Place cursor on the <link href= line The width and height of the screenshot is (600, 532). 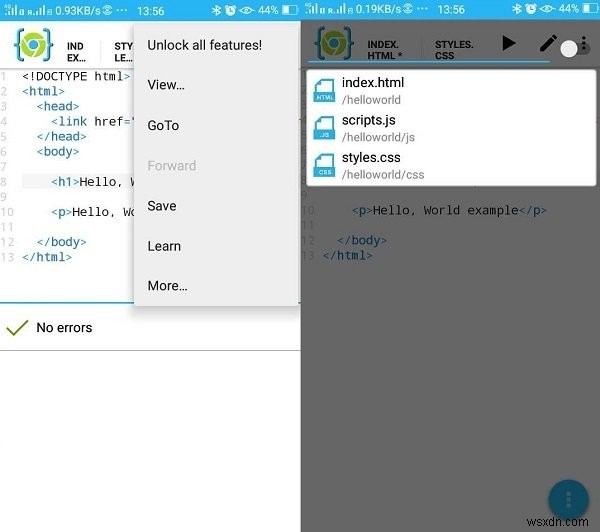[x=93, y=121]
